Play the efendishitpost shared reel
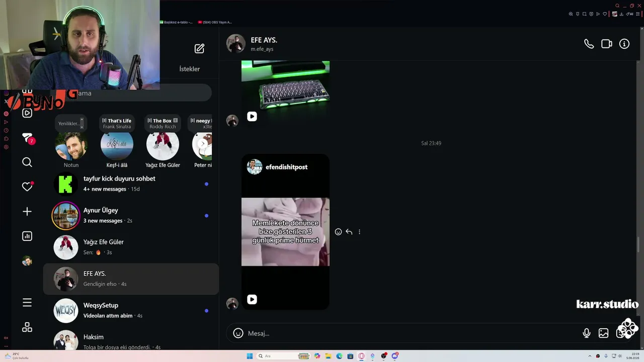The height and width of the screenshot is (362, 644). [x=252, y=300]
